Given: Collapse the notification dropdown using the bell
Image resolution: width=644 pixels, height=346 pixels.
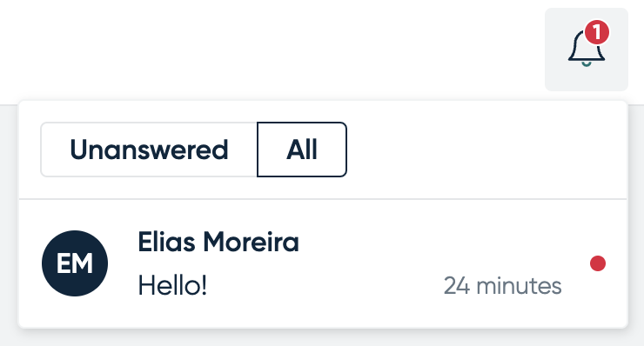Looking at the screenshot, I should [586, 49].
